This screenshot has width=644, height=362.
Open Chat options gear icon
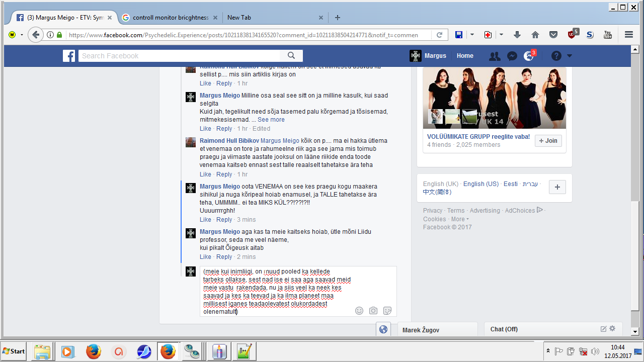(612, 329)
